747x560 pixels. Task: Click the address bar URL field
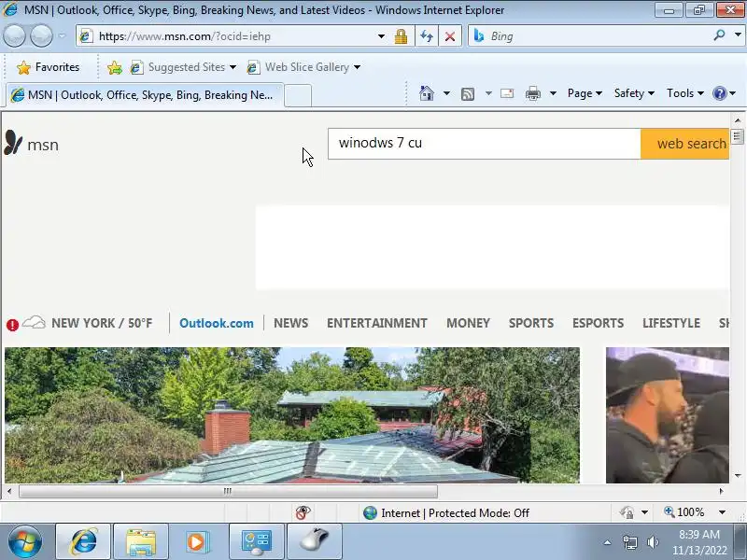(x=229, y=36)
